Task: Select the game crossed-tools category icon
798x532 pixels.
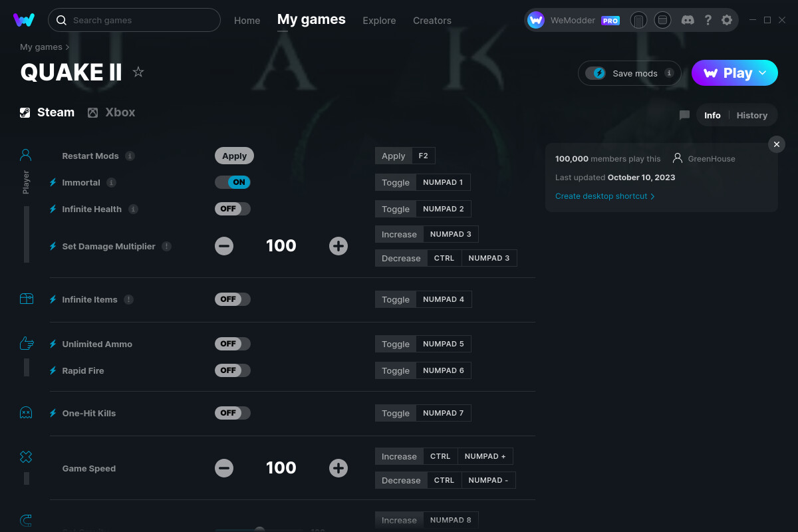Action: pyautogui.click(x=26, y=457)
